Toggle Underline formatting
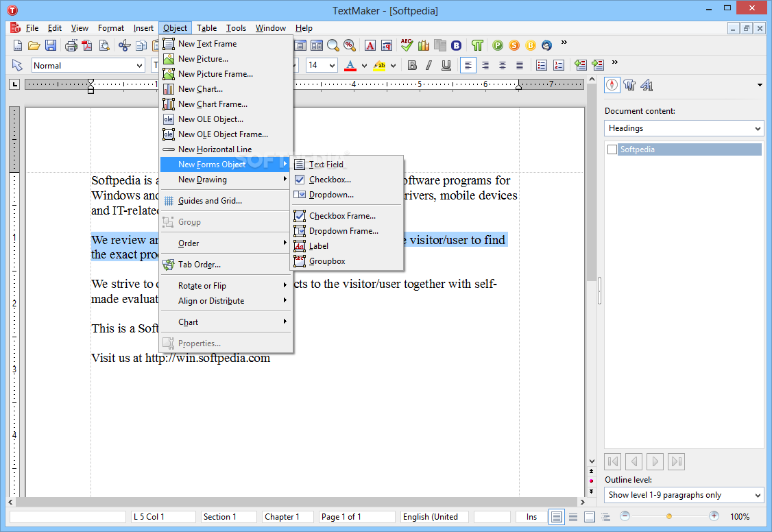The height and width of the screenshot is (532, 772). click(x=446, y=65)
